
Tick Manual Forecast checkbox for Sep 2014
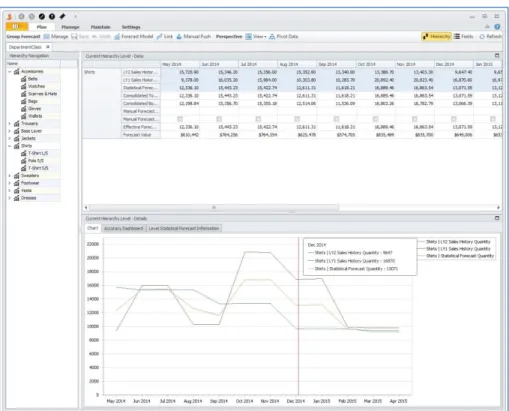(x=336, y=119)
